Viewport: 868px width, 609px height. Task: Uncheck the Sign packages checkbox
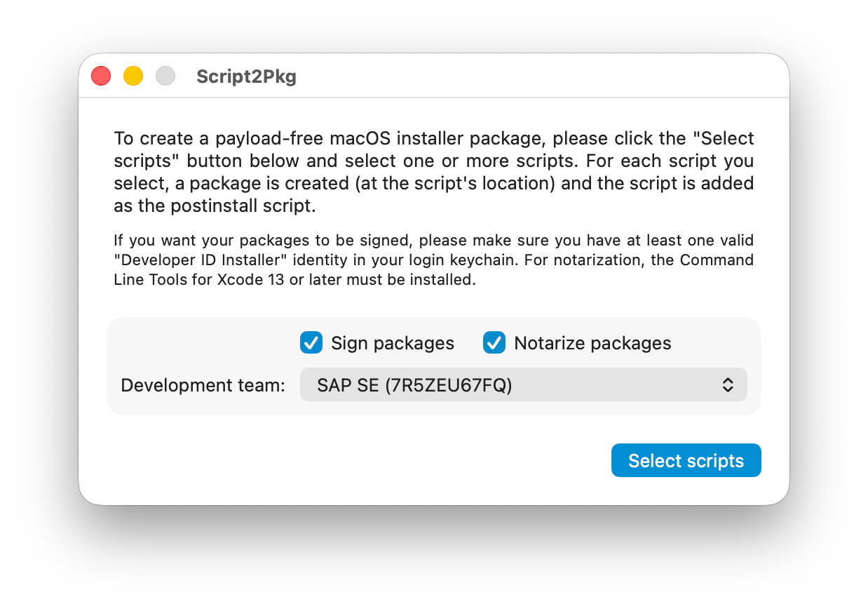pos(311,343)
